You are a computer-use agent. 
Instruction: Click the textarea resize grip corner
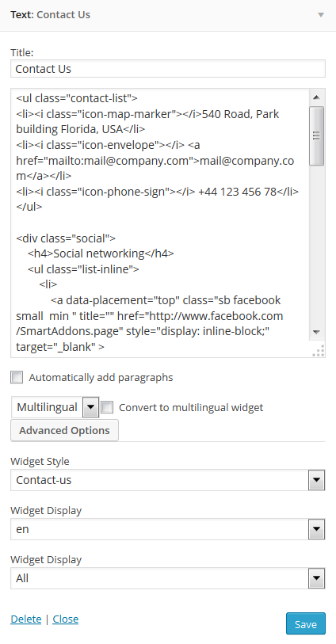coord(319,350)
